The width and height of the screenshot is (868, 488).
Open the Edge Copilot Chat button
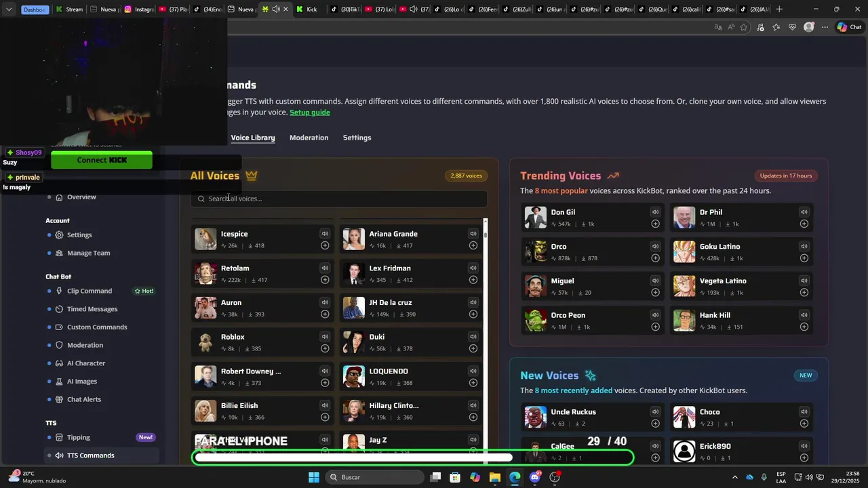tap(849, 27)
